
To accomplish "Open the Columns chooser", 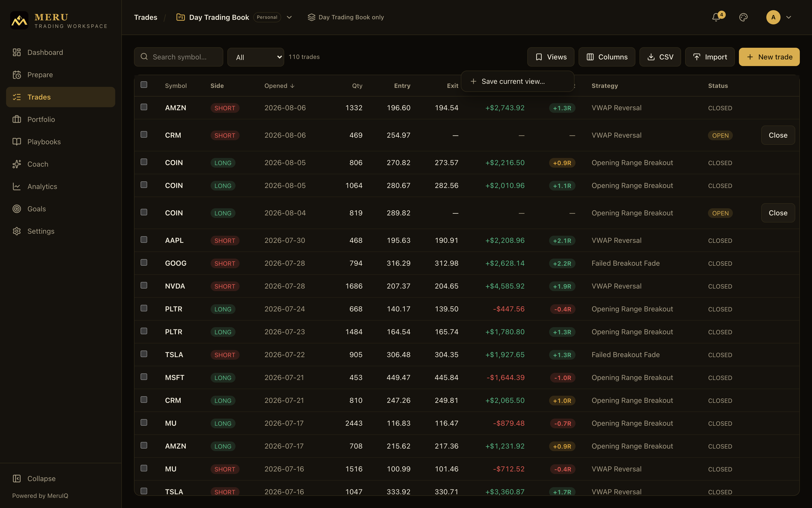I will 607,57.
